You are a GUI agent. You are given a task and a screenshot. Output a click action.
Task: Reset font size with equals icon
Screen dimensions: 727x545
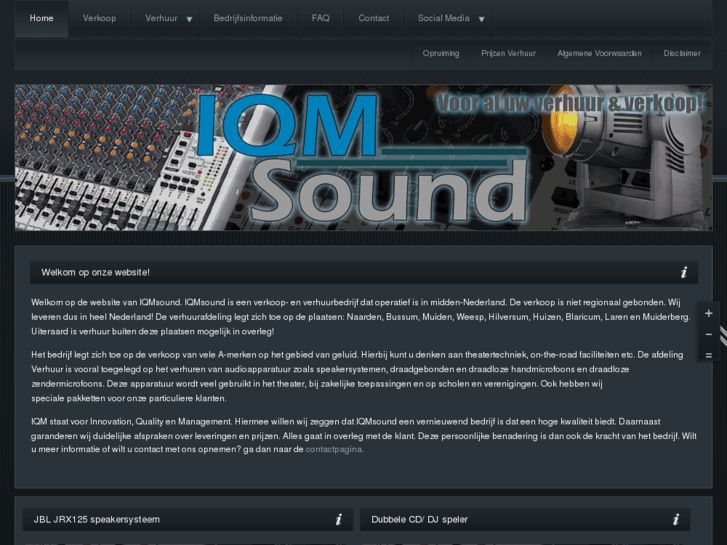pos(708,356)
